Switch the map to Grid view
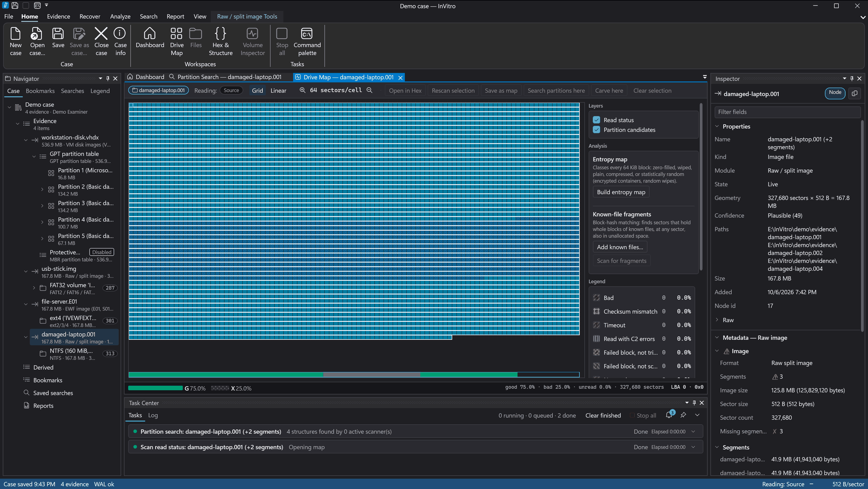This screenshot has height=489, width=868. click(257, 90)
